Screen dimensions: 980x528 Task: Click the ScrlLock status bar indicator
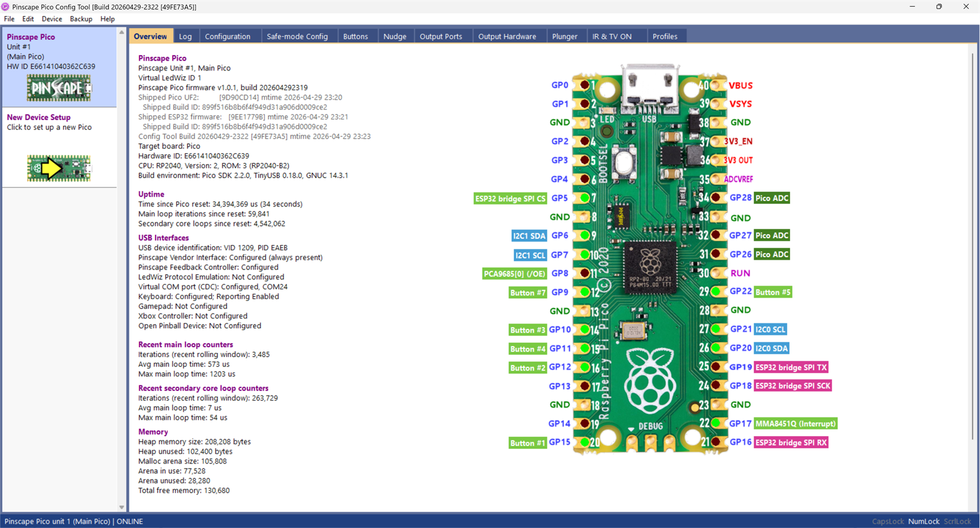tap(957, 521)
